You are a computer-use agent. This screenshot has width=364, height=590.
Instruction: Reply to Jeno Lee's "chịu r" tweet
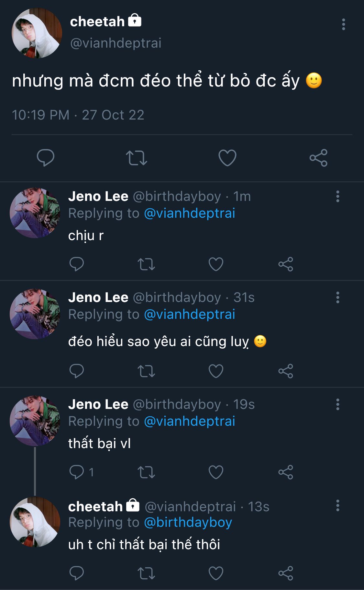77,264
